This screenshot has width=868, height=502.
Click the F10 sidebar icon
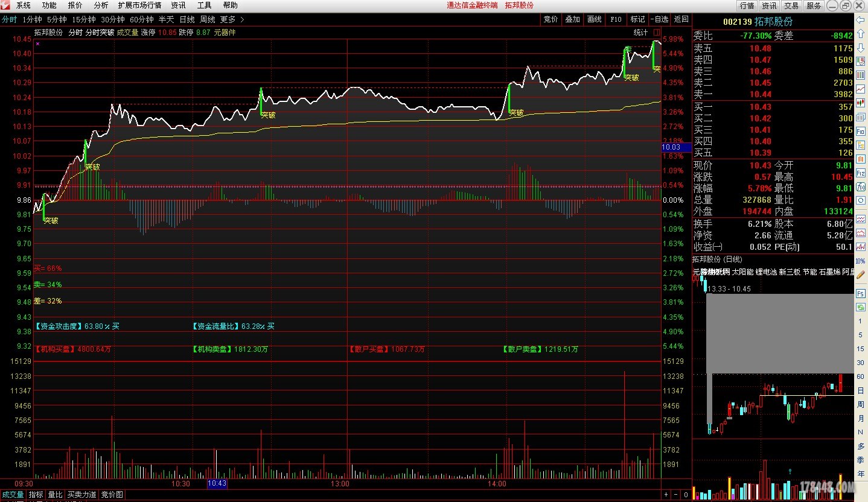pyautogui.click(x=861, y=130)
